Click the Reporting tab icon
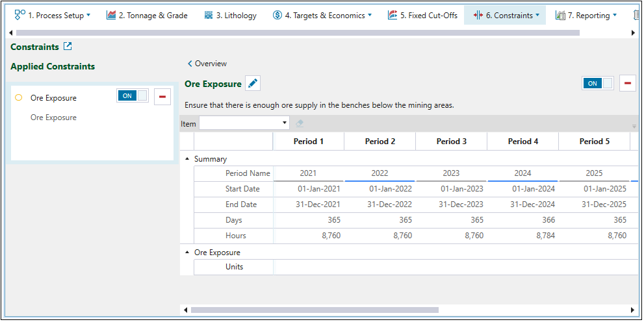 (x=560, y=16)
